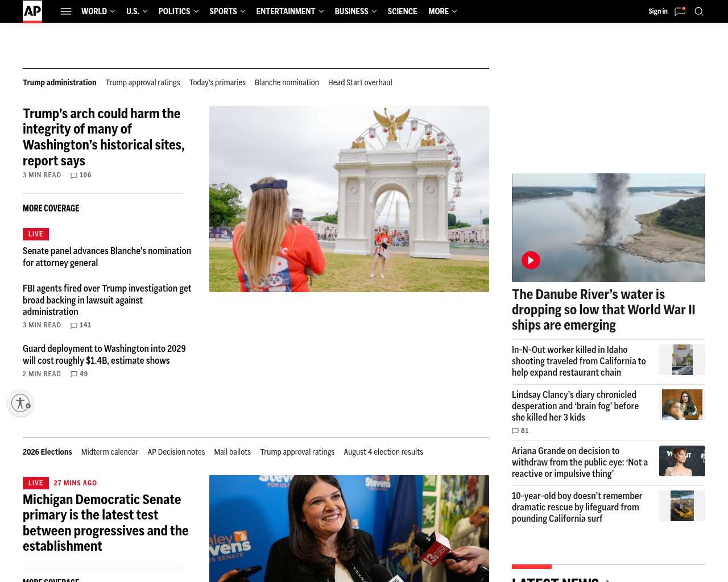Image resolution: width=728 pixels, height=582 pixels.
Task: Open Michigan Democratic Senate primary headline
Action: (106, 523)
